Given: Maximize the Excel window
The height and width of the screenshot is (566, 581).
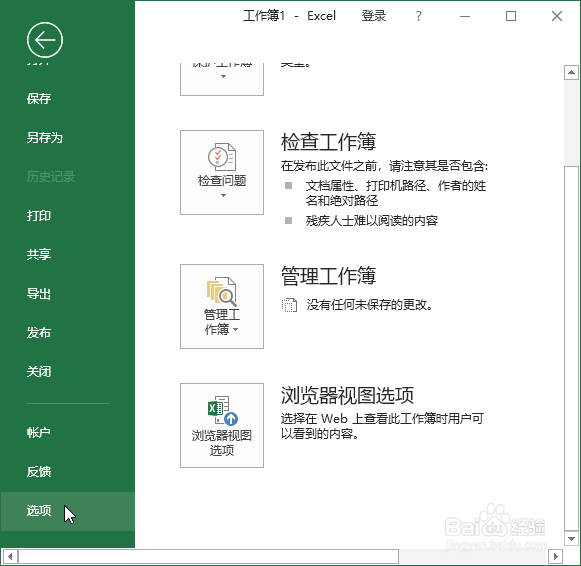Looking at the screenshot, I should pos(511,16).
